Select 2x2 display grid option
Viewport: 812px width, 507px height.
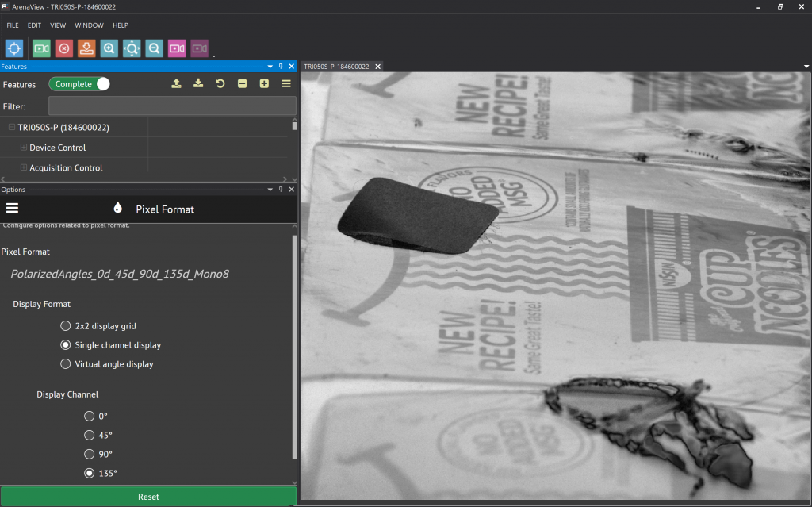tap(65, 325)
